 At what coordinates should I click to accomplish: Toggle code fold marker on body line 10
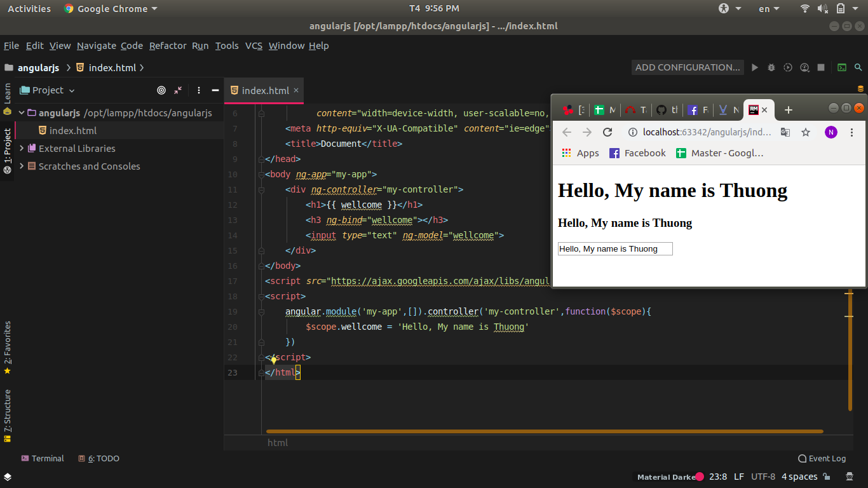pos(261,174)
